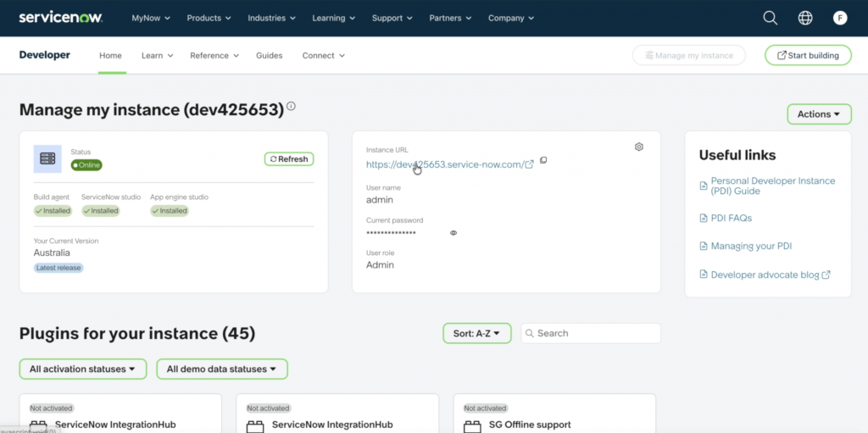Click the ServiceNow logo
868x433 pixels.
click(61, 18)
